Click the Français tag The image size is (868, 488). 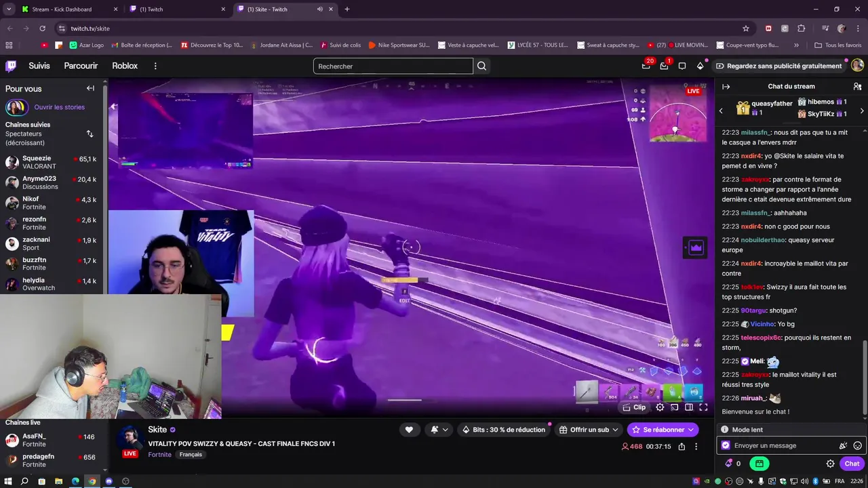coord(191,454)
